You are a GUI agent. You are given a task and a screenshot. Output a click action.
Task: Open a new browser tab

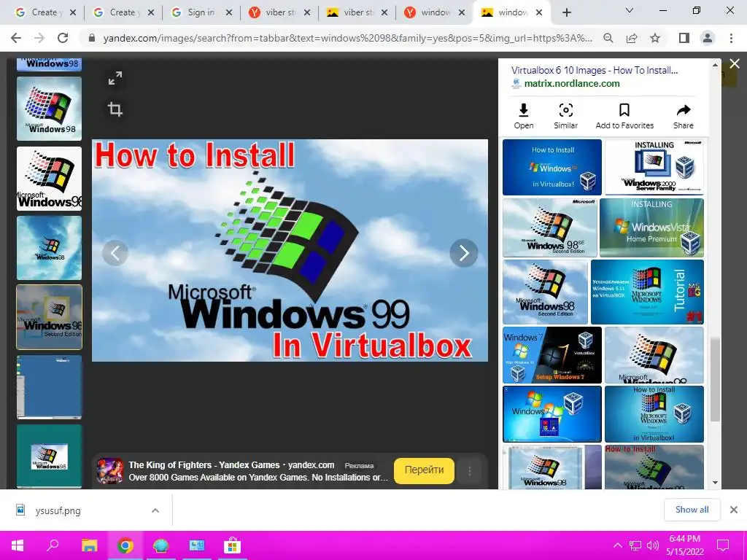click(x=566, y=13)
